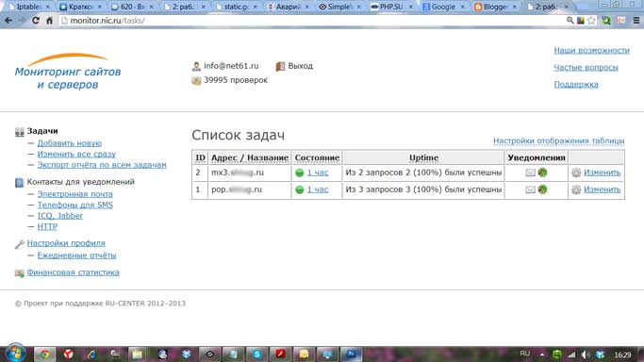This screenshot has width=644, height=362.
Task: Click the Uptime column header
Action: click(x=423, y=157)
